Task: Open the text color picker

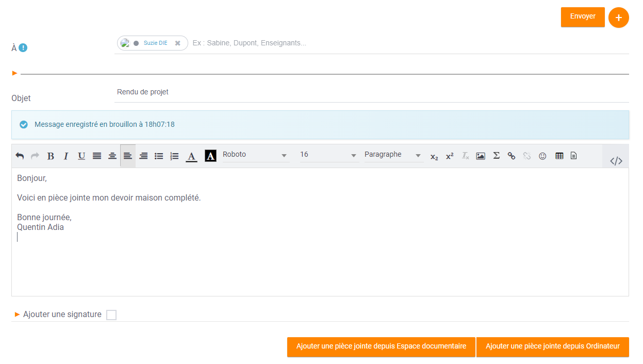Action: 191,156
